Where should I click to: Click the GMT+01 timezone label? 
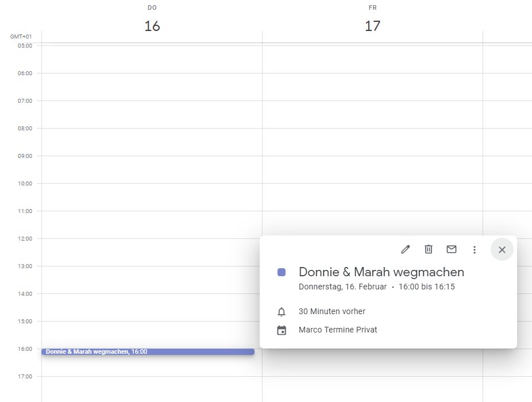(x=21, y=37)
